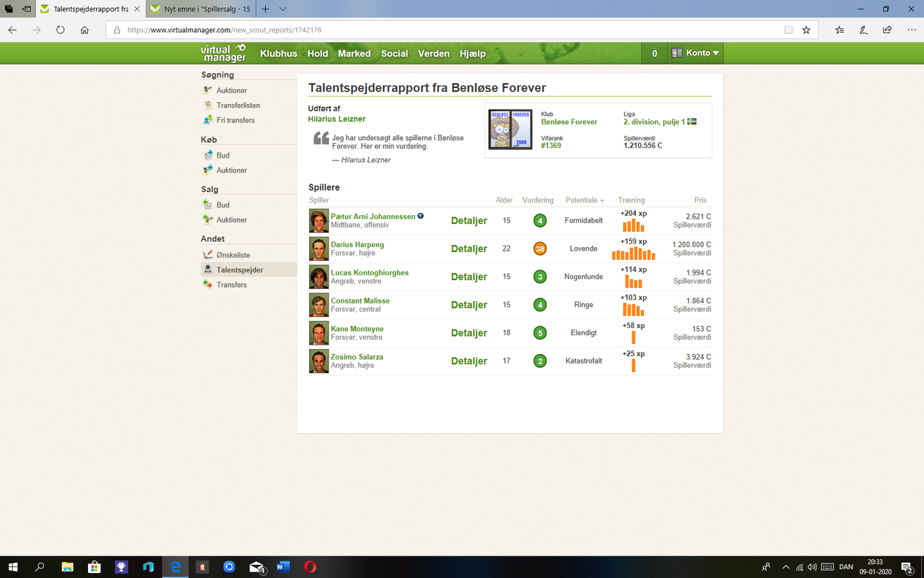Open Lucas Kontoghiorghes player link
Image resolution: width=924 pixels, height=578 pixels.
370,272
